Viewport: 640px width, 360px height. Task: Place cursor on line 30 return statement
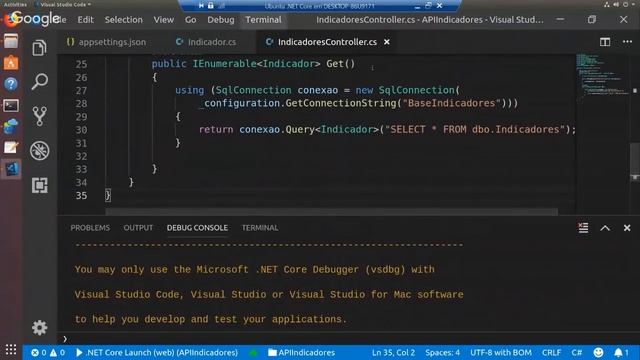pyautogui.click(x=387, y=130)
